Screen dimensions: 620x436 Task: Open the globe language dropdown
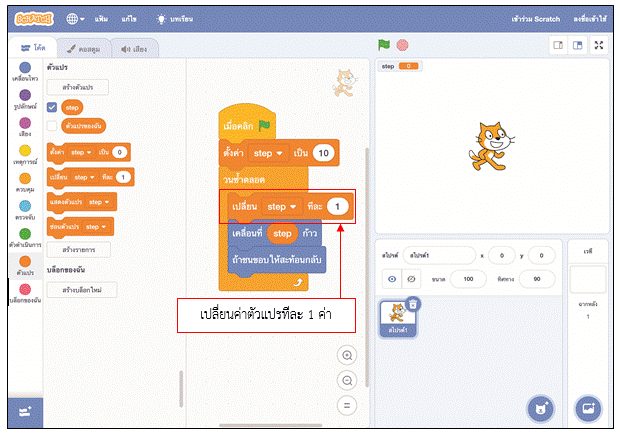click(x=77, y=18)
